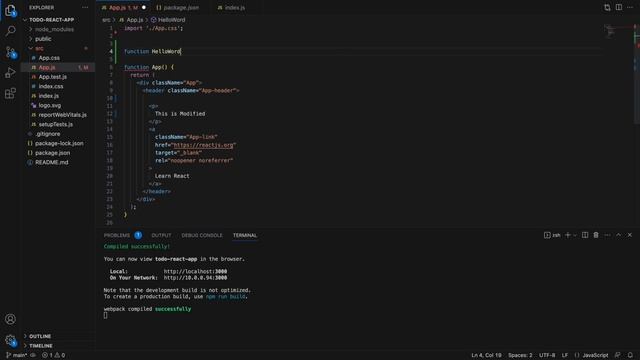
Task: Open index.css file
Action: (x=51, y=86)
